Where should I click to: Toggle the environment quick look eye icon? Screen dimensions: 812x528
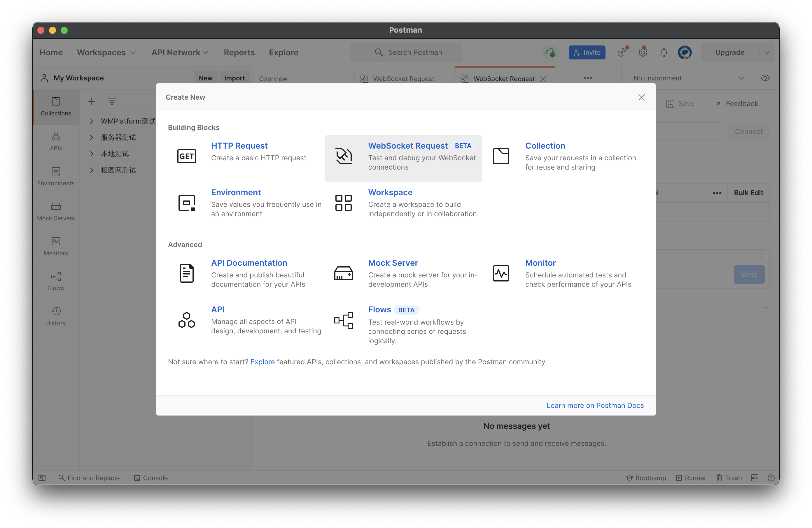765,78
